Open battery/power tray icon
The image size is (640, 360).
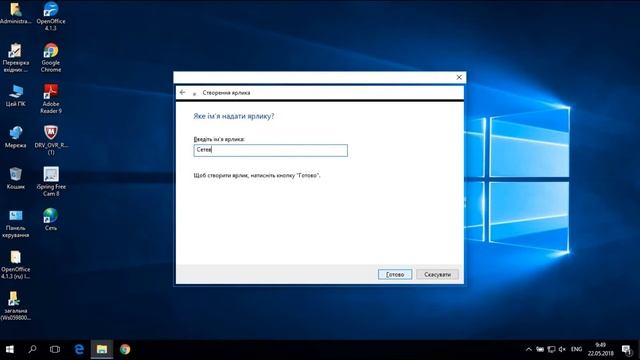(540, 349)
